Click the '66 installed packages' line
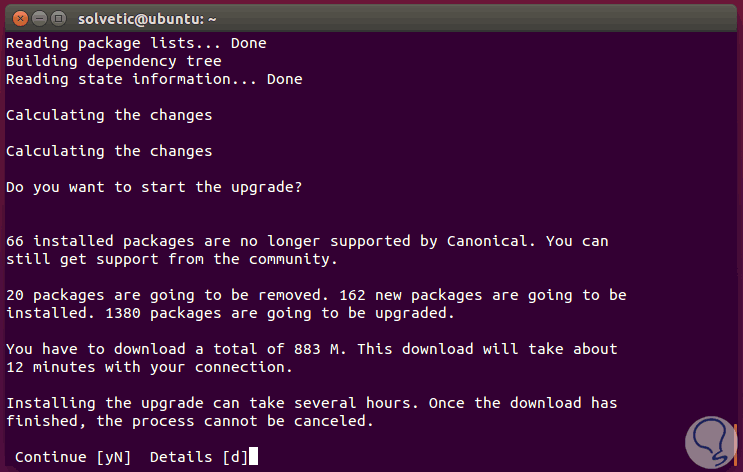The height and width of the screenshot is (472, 743). coord(306,241)
